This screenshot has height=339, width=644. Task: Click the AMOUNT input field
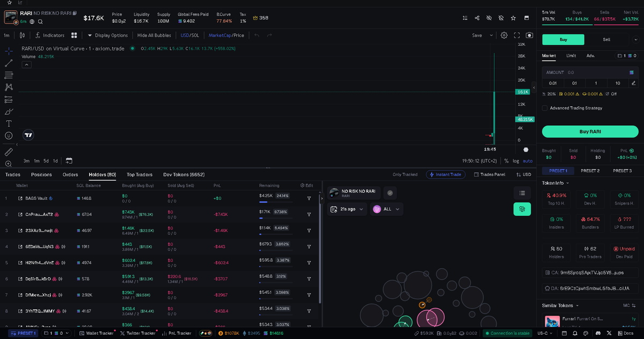[x=590, y=72]
